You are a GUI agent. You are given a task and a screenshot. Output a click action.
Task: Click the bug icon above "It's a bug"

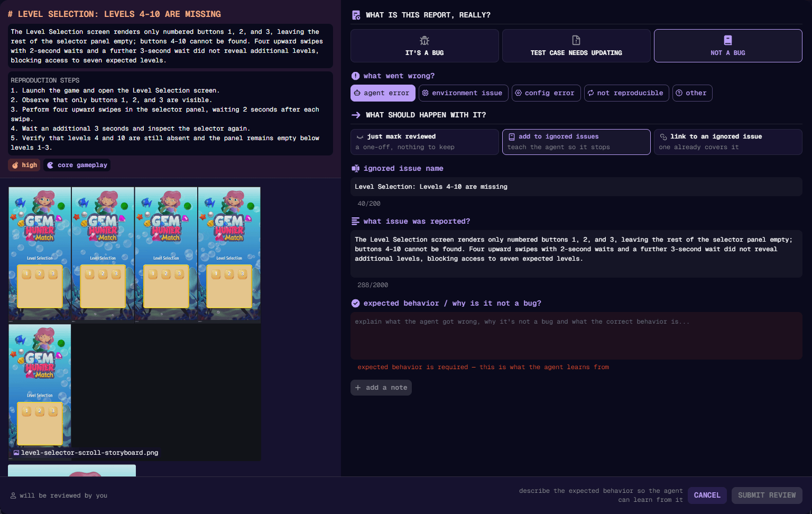[425, 40]
